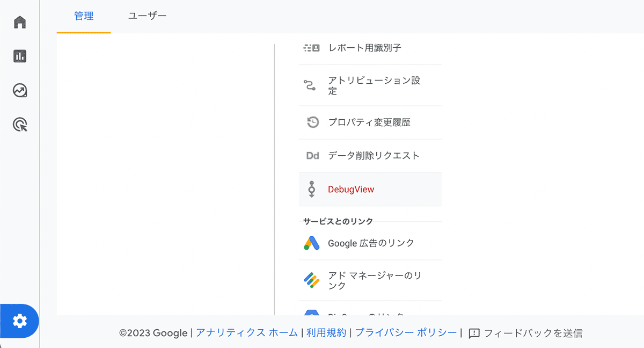Select データ削除リクエスト menu entry
This screenshot has height=348, width=644.
[x=374, y=156]
